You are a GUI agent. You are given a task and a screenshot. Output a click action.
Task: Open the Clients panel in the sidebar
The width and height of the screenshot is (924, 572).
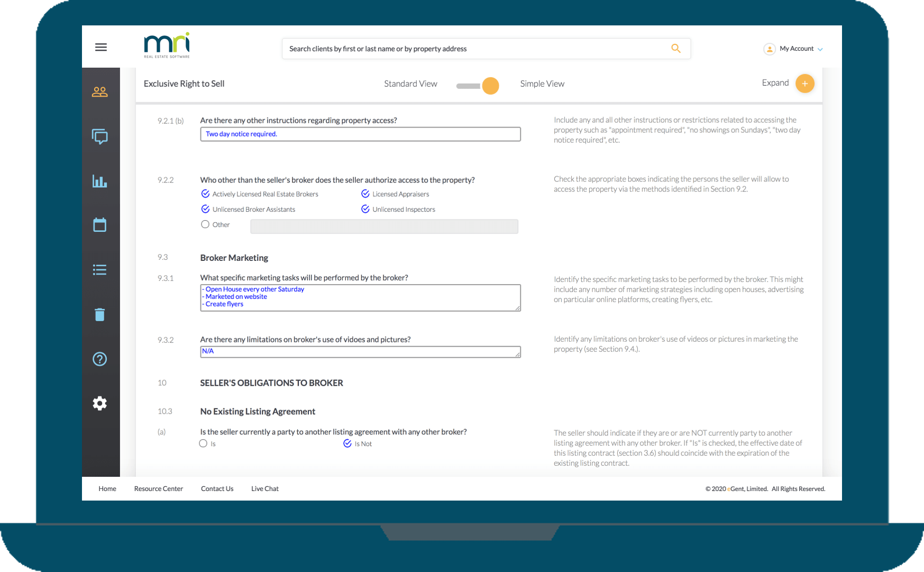[100, 92]
